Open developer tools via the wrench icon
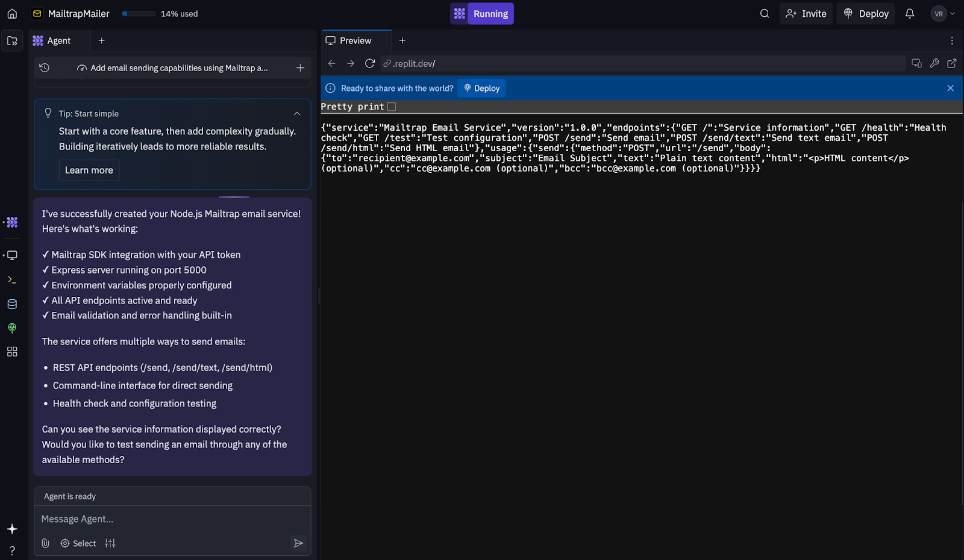The image size is (964, 560). pos(934,63)
